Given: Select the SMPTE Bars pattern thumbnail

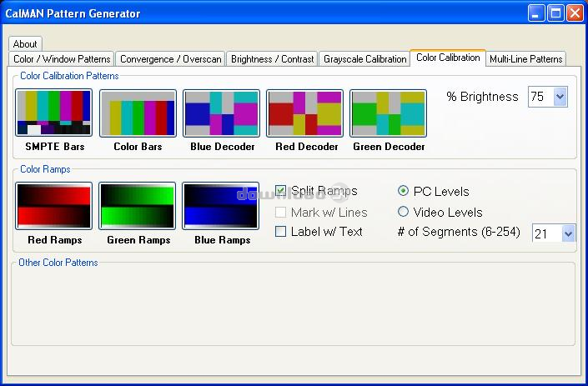Looking at the screenshot, I should [53, 113].
